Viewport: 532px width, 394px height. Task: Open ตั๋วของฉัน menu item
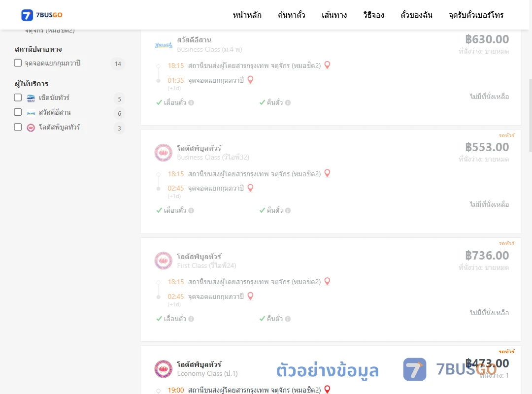pyautogui.click(x=416, y=15)
